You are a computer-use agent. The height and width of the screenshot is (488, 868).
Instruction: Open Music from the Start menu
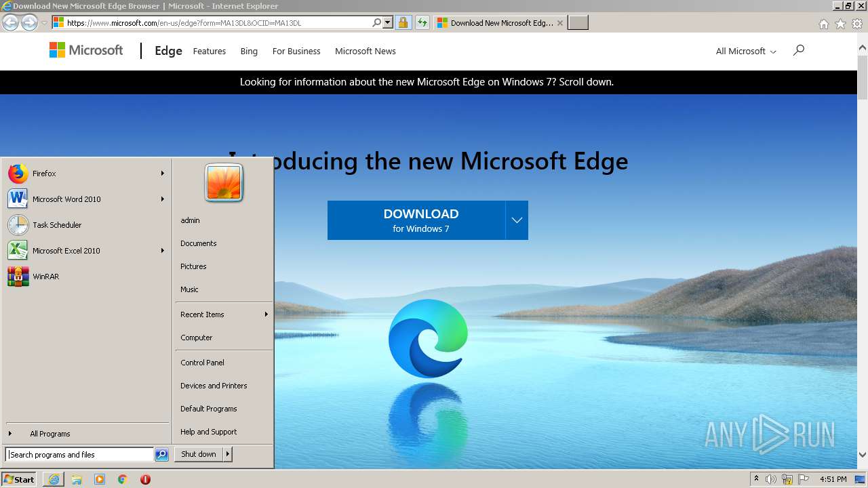coord(189,289)
